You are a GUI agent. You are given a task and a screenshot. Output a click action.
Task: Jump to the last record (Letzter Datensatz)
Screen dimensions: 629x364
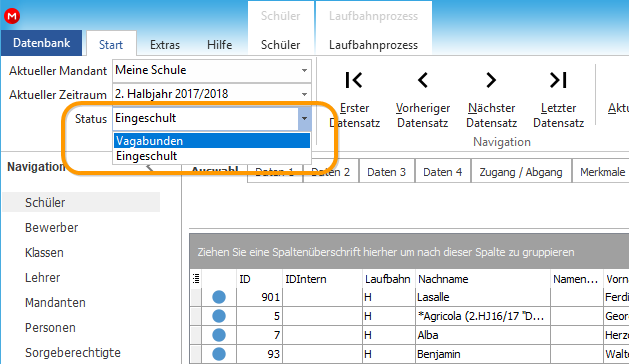558,98
